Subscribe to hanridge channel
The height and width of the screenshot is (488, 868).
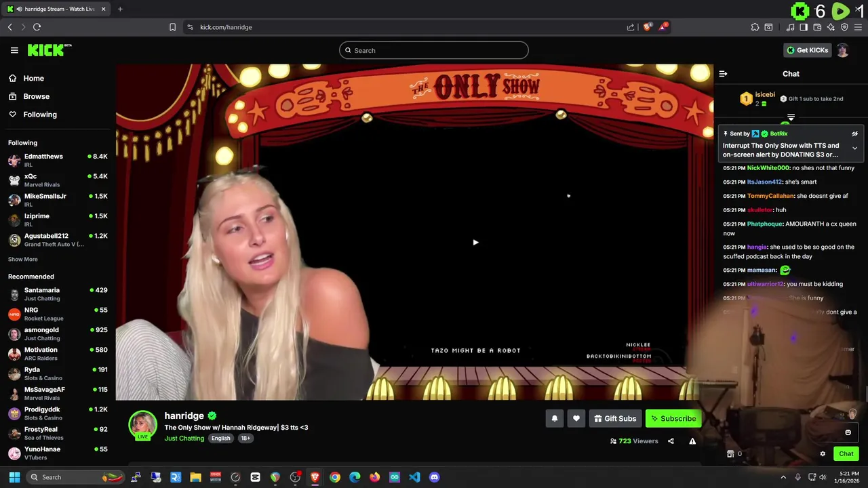[673, 419]
